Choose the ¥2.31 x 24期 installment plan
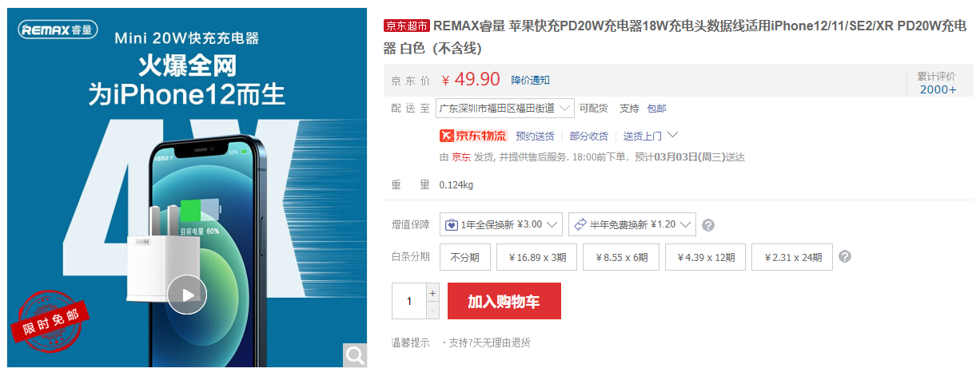The image size is (980, 380). (792, 257)
